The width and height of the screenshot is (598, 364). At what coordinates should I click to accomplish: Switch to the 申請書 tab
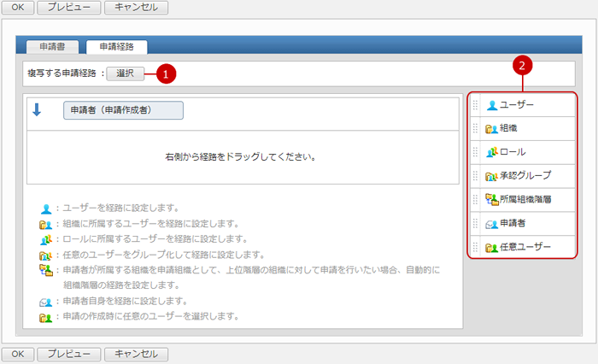pyautogui.click(x=54, y=47)
